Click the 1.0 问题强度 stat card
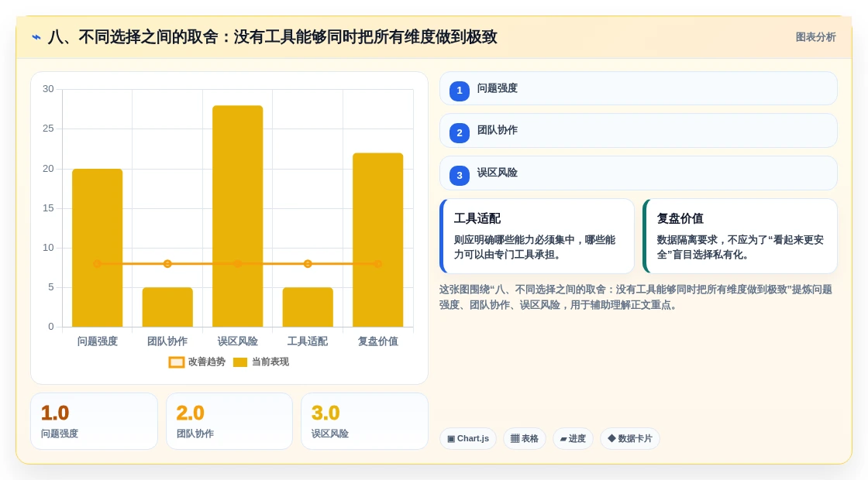Image resolution: width=868 pixels, height=480 pixels. (94, 421)
